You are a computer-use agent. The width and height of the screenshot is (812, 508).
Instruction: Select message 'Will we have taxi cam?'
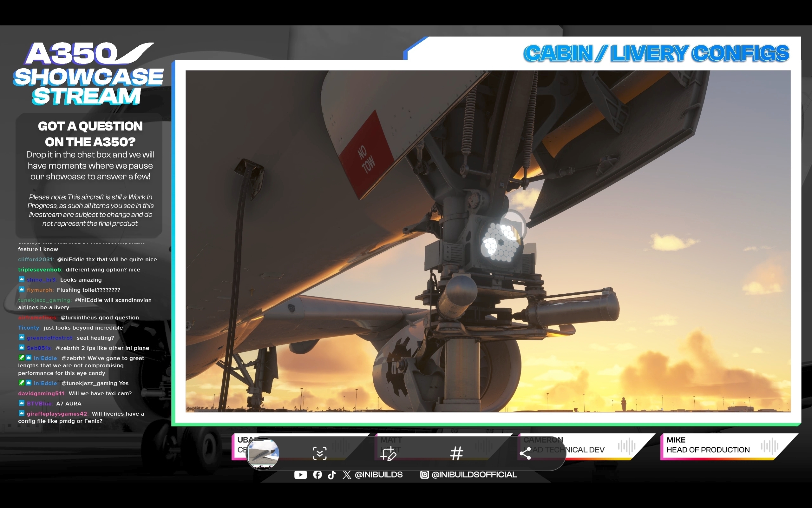coord(100,393)
